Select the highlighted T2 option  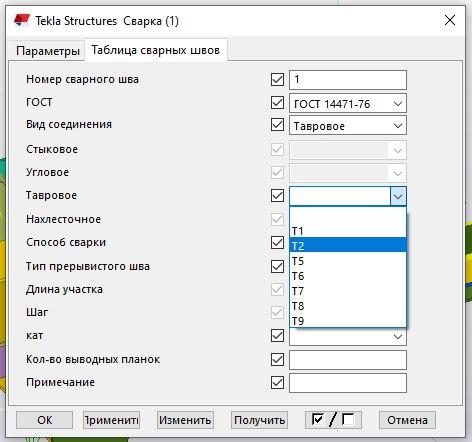click(x=348, y=245)
